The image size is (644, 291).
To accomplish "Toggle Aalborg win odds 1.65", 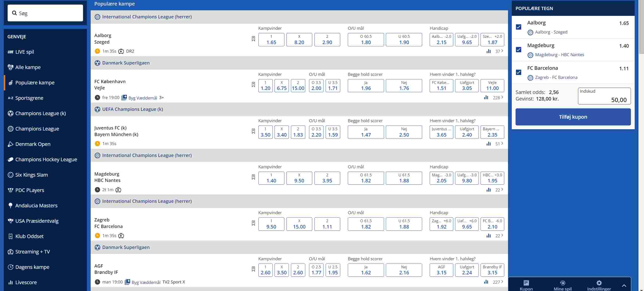I will pos(271,40).
